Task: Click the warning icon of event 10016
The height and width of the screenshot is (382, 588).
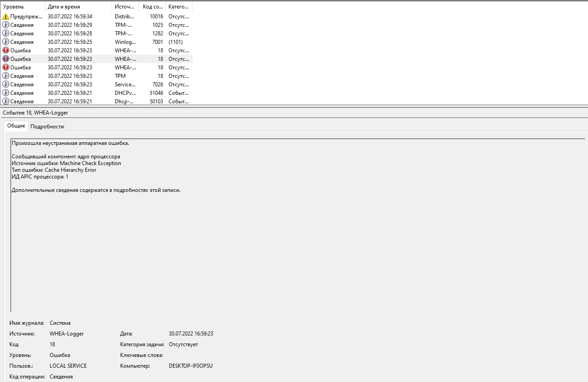Action: tap(6, 17)
